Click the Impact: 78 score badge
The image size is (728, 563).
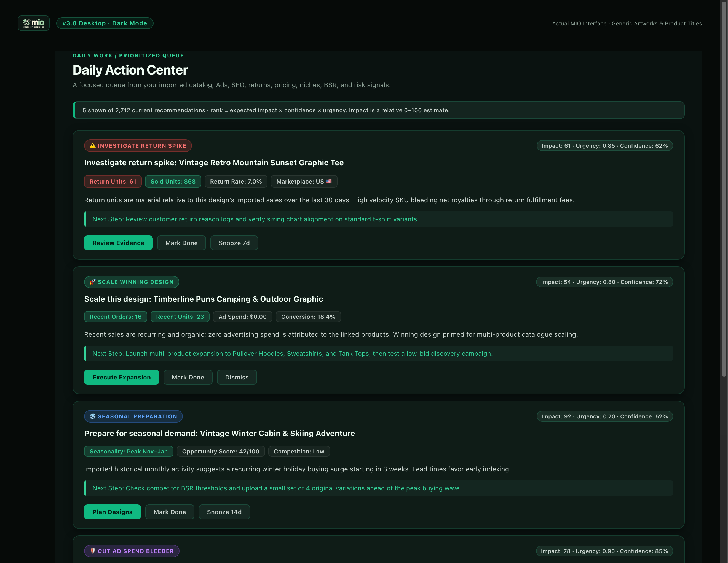click(604, 551)
